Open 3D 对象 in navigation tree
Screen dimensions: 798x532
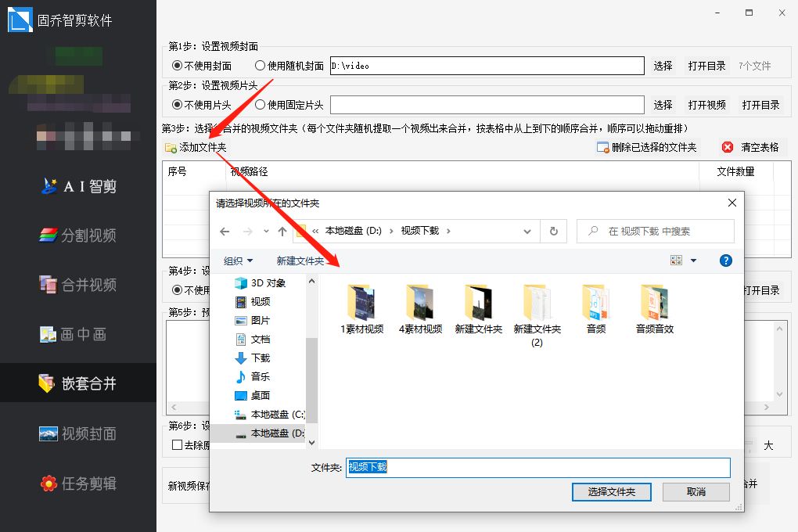click(x=260, y=283)
